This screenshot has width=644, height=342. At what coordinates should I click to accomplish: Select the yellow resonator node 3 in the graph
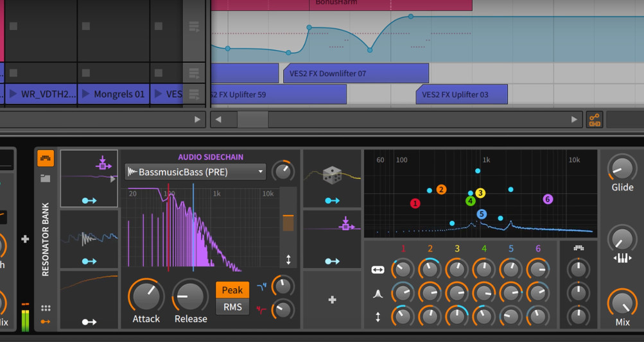[480, 193]
